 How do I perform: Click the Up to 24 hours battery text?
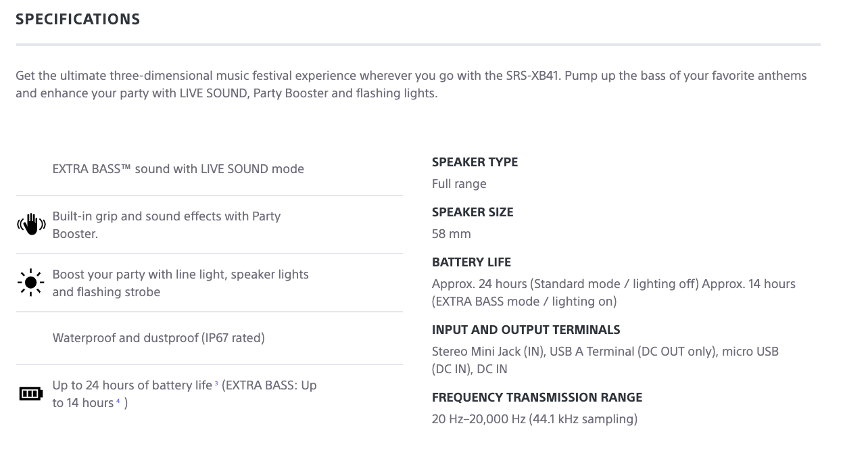point(132,385)
